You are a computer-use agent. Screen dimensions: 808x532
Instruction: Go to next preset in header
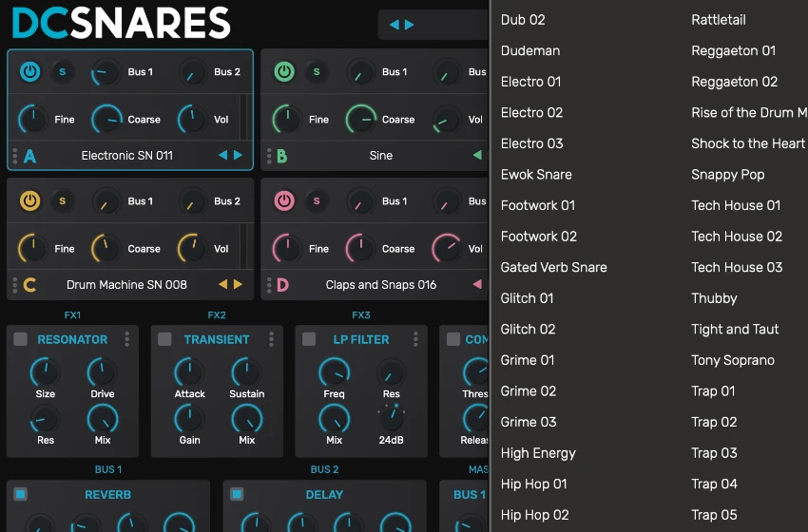[409, 25]
